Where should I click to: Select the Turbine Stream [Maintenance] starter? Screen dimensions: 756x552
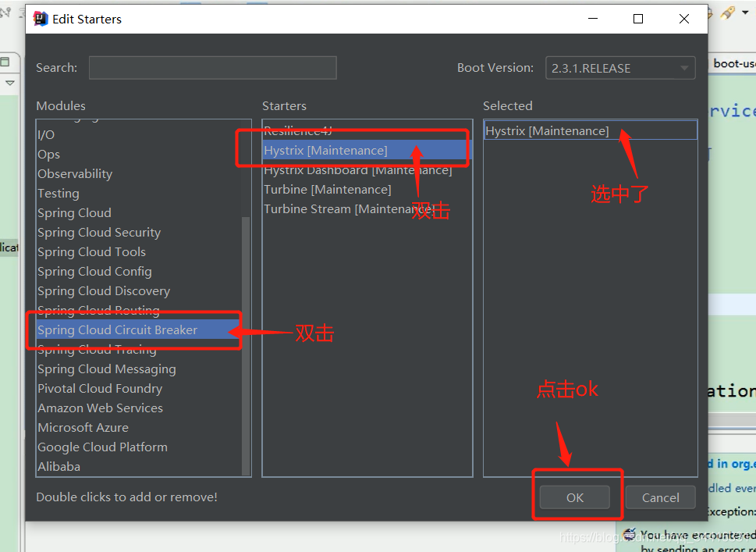click(x=367, y=209)
